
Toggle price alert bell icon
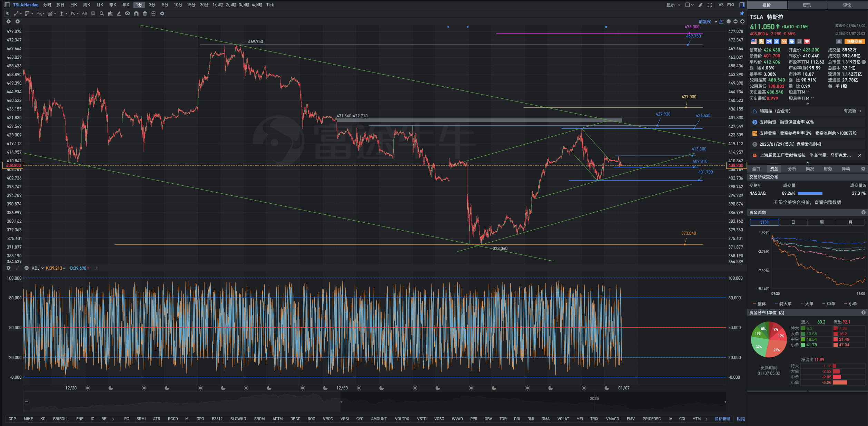(839, 41)
